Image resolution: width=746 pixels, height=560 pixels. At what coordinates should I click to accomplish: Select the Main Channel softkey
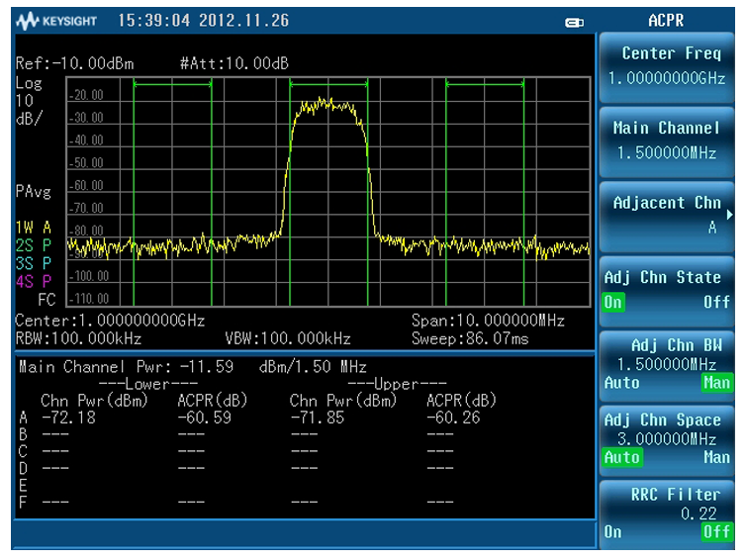[667, 140]
